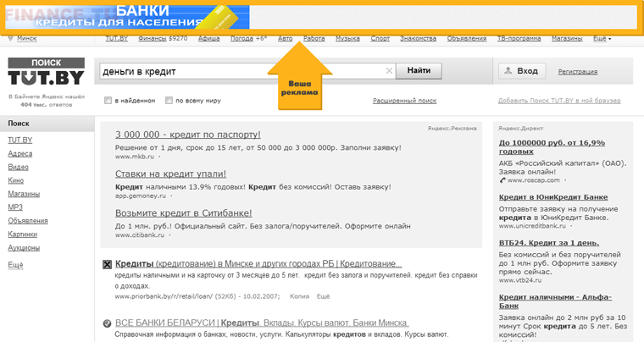
Task: Enable the 'в найденном' checkbox
Action: 108,101
